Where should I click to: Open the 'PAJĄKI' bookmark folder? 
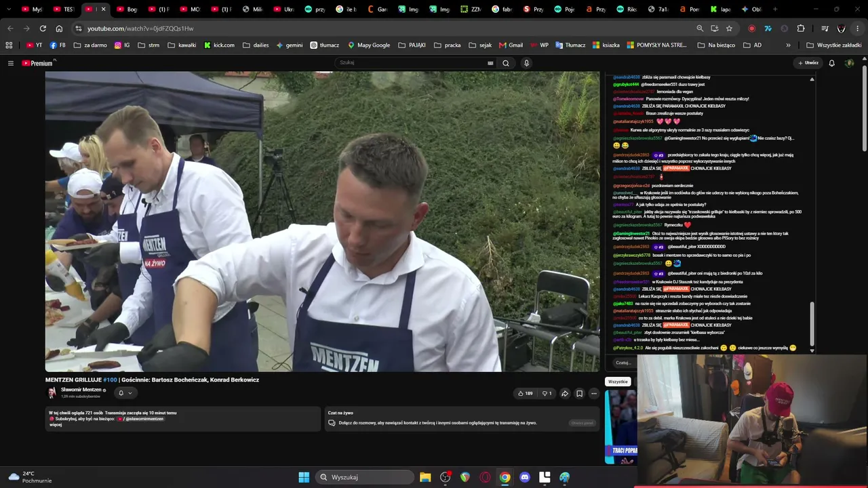coord(412,45)
